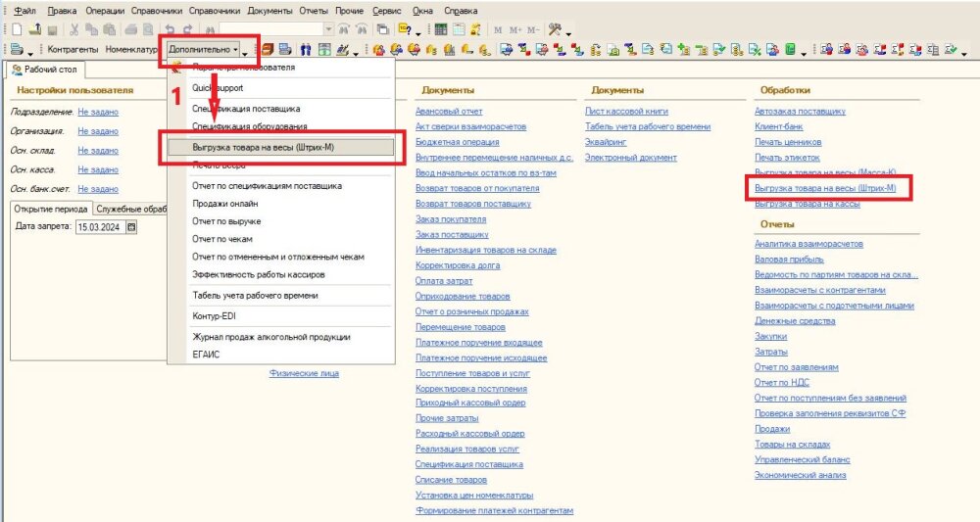Click the 1C help question icon
The height and width of the screenshot is (522, 980).
405,29
